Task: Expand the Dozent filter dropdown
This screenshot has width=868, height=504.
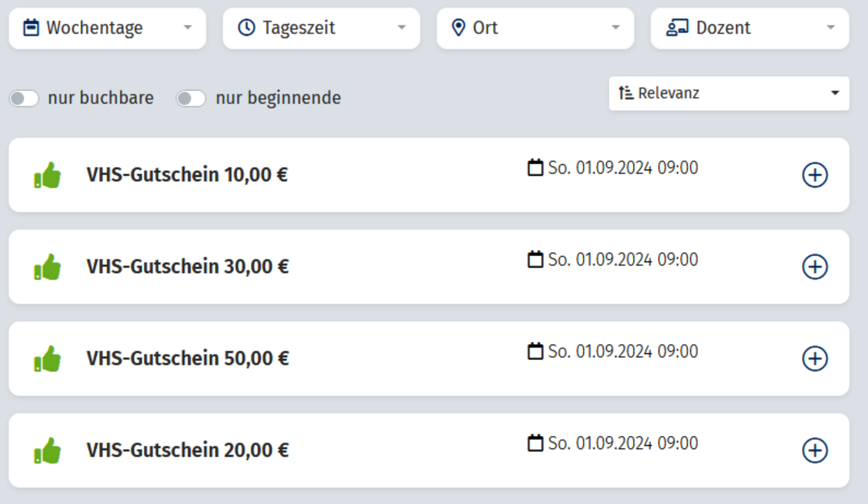Action: point(750,28)
